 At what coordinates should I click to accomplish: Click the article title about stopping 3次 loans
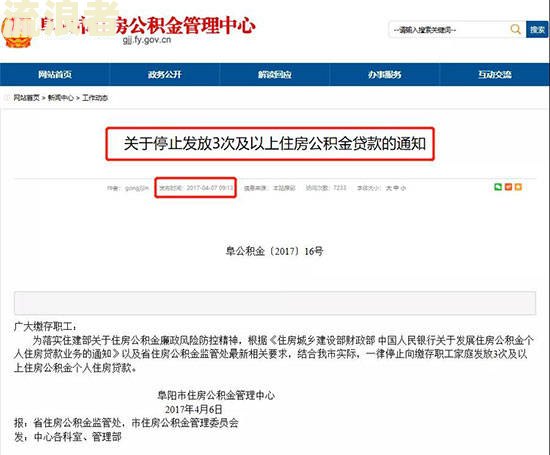pos(275,144)
